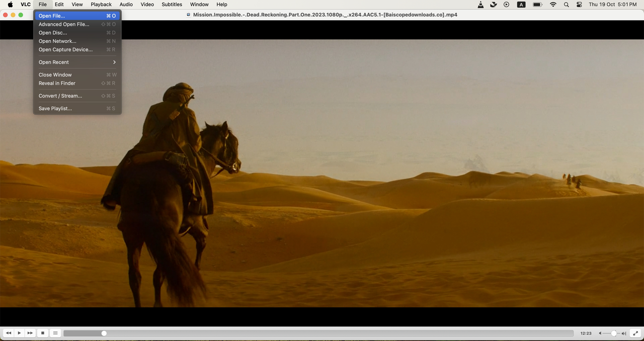Select Save Playlist... menu item
The image size is (644, 341).
pyautogui.click(x=77, y=109)
